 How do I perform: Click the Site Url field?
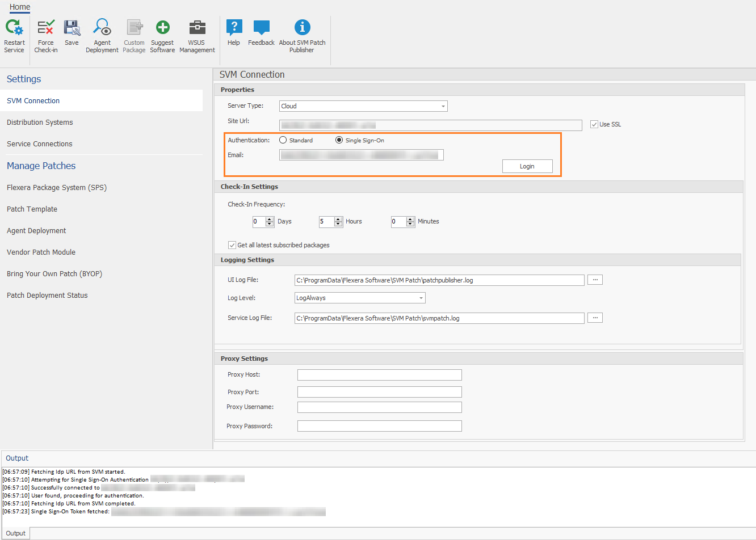pos(431,125)
